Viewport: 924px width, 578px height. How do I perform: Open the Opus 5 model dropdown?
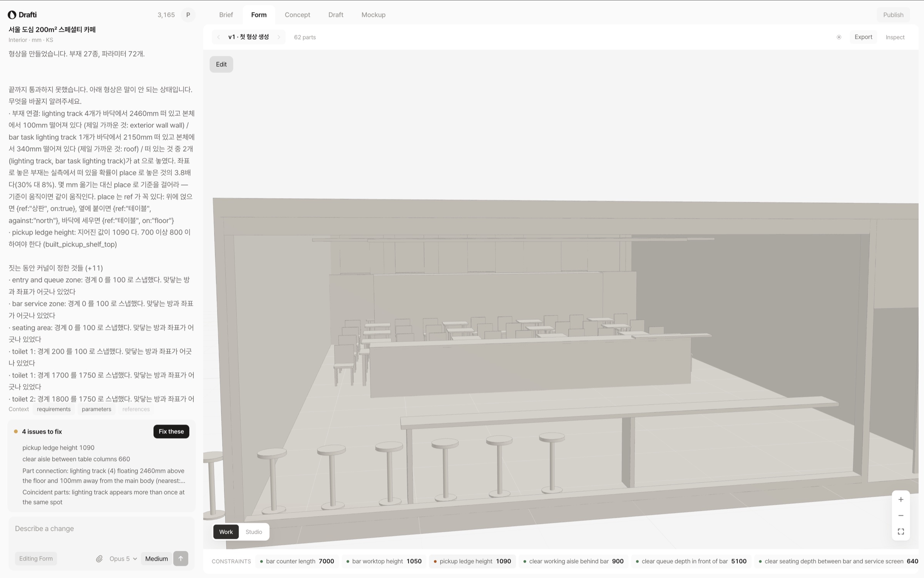click(123, 558)
